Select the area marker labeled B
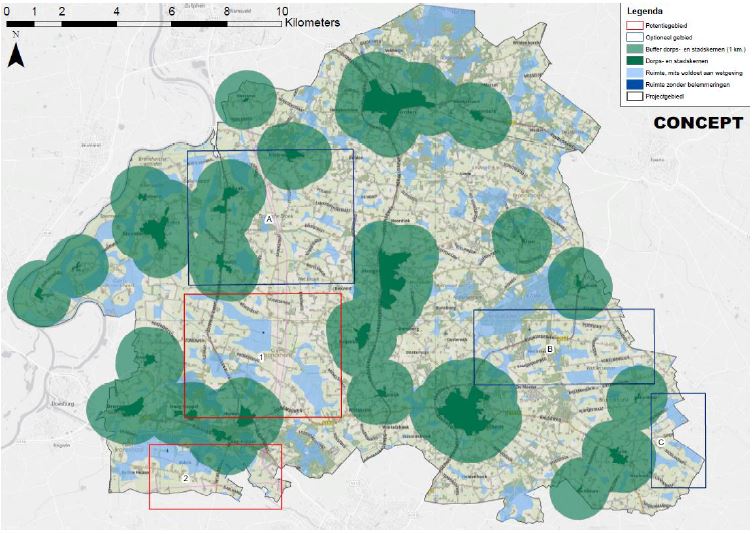This screenshot has height=534, width=753. pos(550,349)
